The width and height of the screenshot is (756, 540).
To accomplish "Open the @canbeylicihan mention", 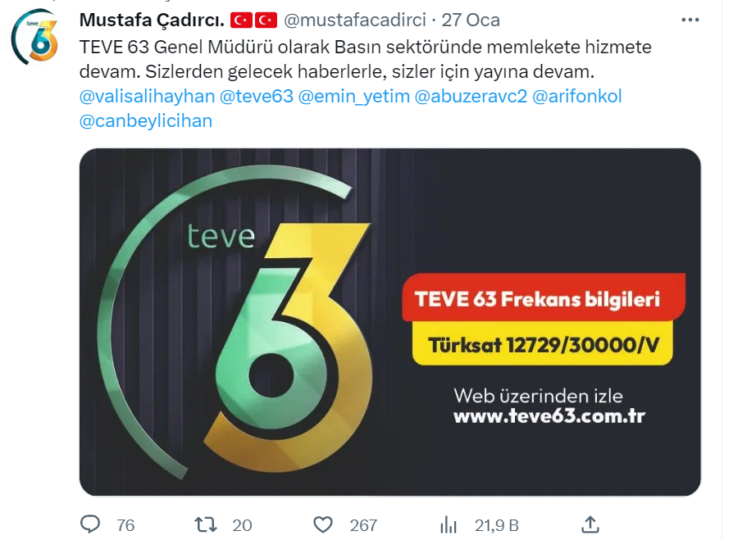I will (x=146, y=120).
